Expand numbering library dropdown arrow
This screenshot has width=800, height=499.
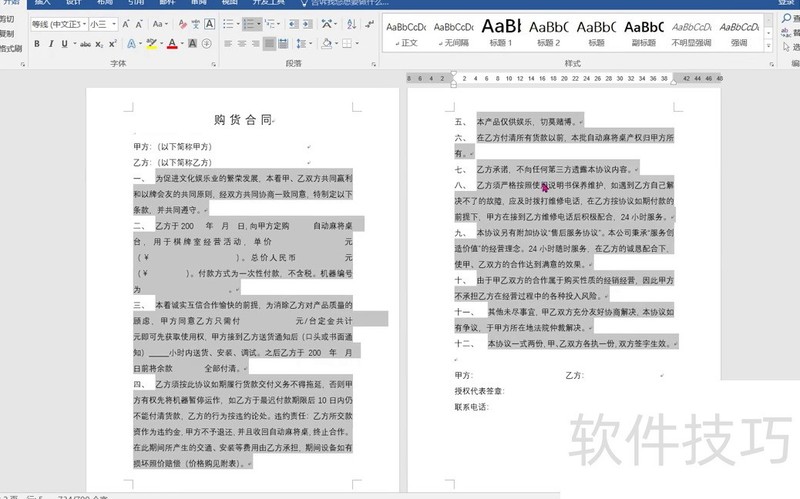point(259,24)
